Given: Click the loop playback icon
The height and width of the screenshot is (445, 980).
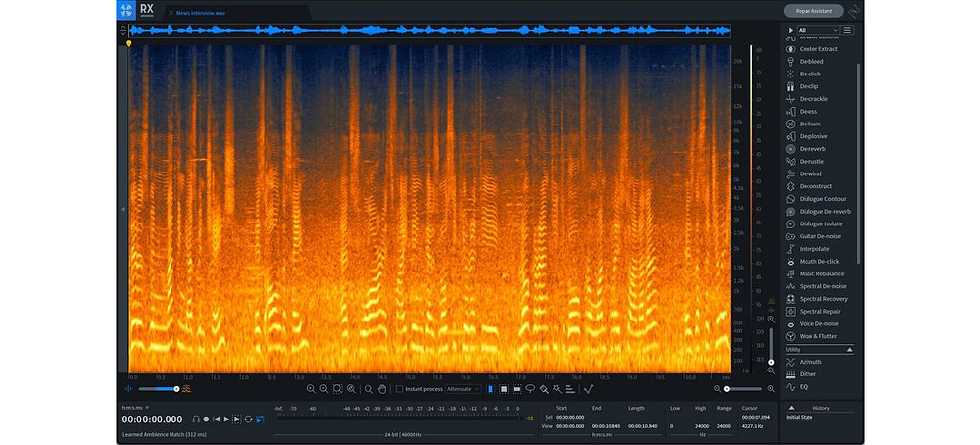Looking at the screenshot, I should pos(248,419).
